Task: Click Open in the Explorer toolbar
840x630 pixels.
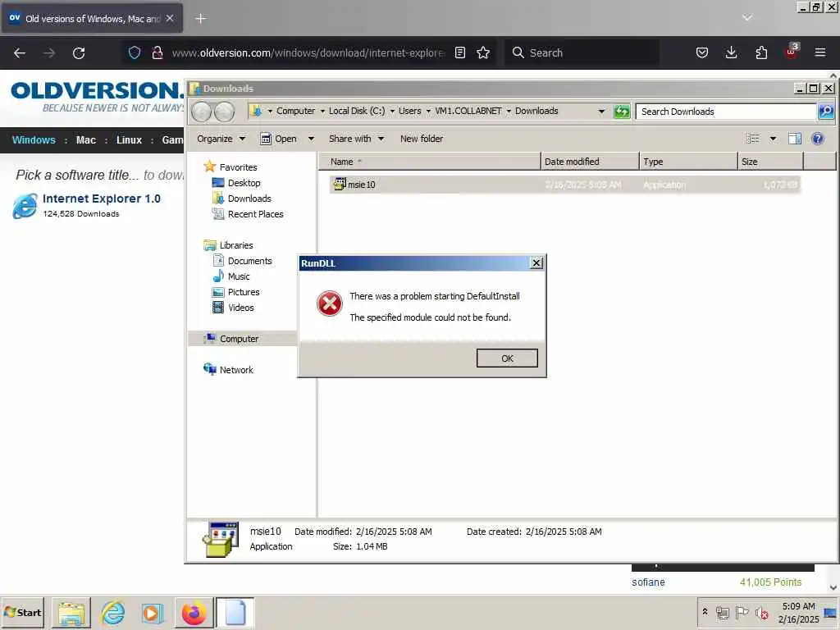Action: coord(279,139)
